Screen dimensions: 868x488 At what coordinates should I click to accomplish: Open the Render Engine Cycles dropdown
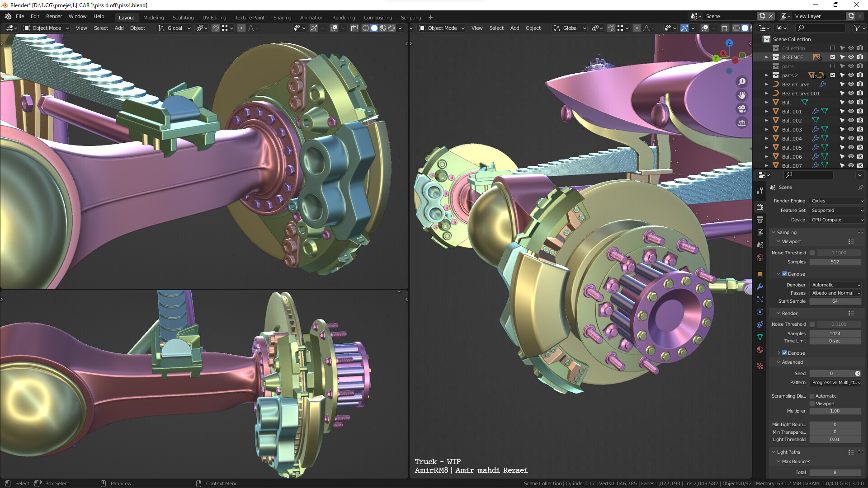coord(837,201)
